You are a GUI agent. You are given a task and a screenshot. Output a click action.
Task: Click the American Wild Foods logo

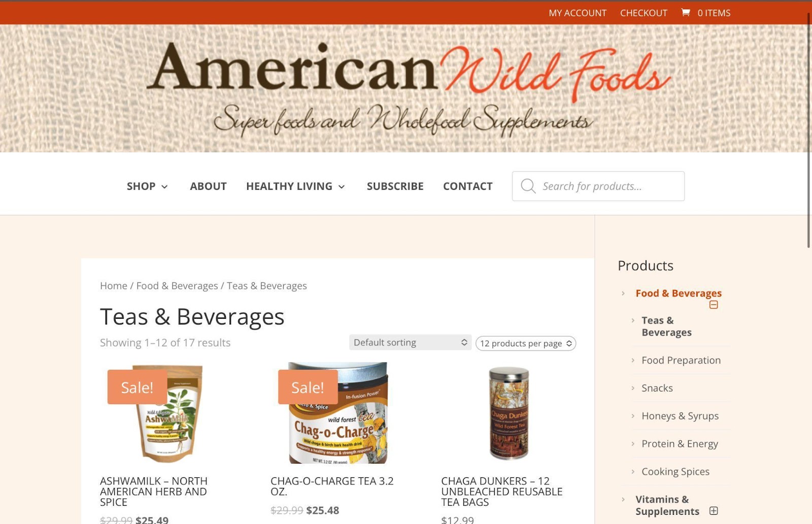(409, 89)
